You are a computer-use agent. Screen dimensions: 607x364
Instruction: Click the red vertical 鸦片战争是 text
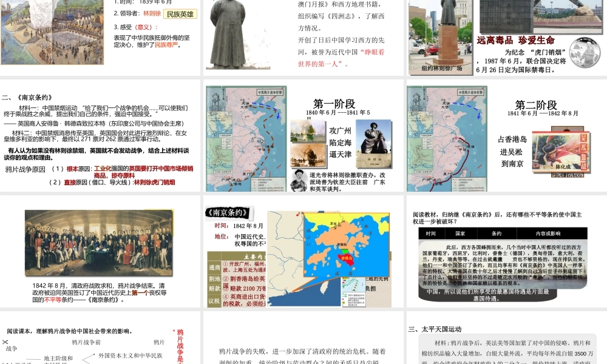point(180,346)
